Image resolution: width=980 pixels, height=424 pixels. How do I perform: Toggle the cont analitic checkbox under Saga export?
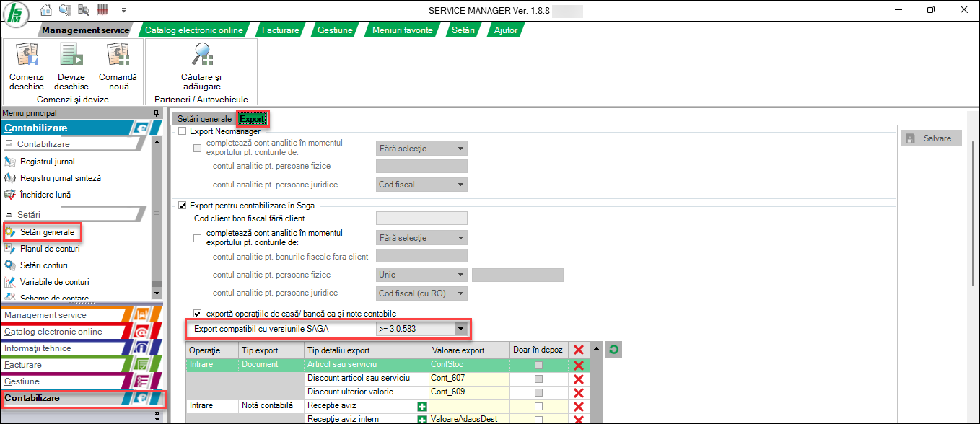click(198, 238)
